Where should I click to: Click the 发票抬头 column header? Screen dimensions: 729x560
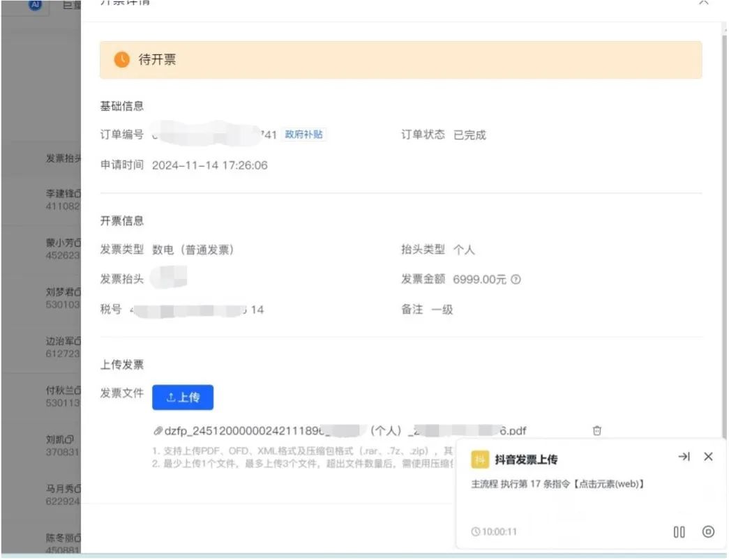[x=63, y=159]
